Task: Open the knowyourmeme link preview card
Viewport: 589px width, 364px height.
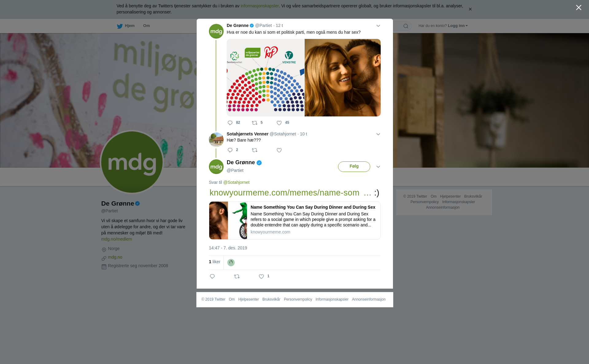Action: click(x=295, y=220)
